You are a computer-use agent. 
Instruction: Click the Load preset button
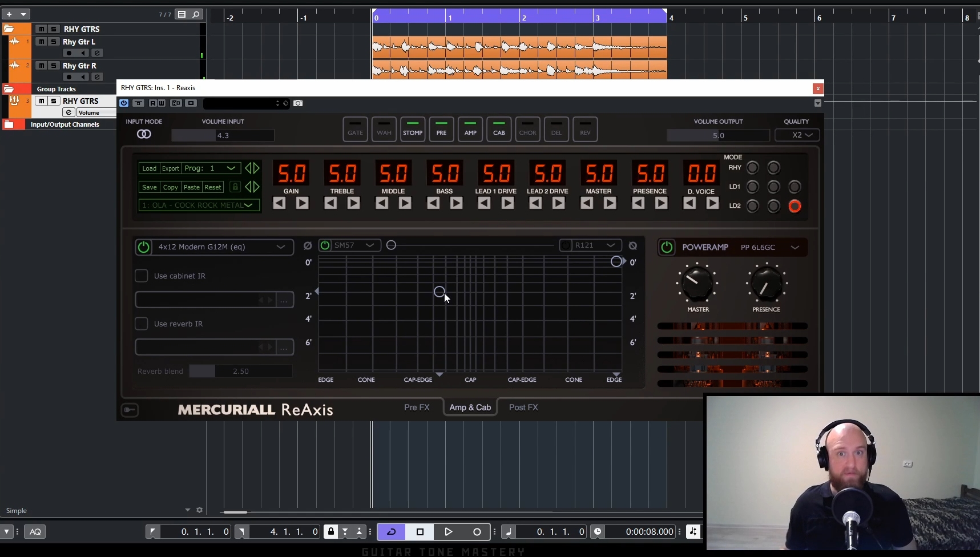point(150,168)
